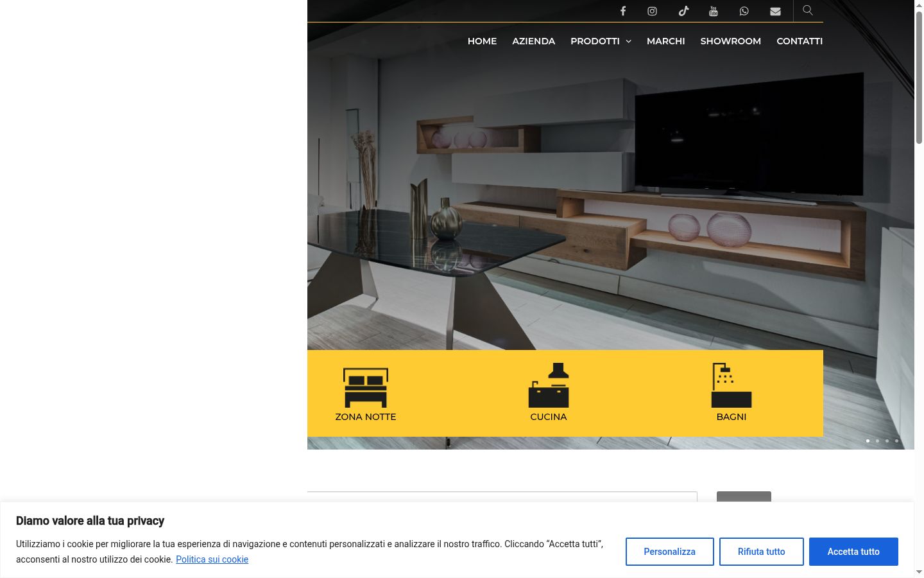
Task: Click the scrollbar down arrow
Action: [919, 572]
